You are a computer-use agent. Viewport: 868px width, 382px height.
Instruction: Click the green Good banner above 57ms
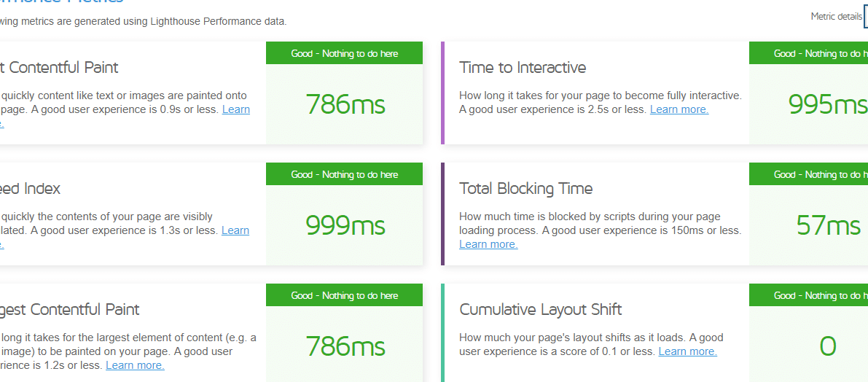pos(809,174)
